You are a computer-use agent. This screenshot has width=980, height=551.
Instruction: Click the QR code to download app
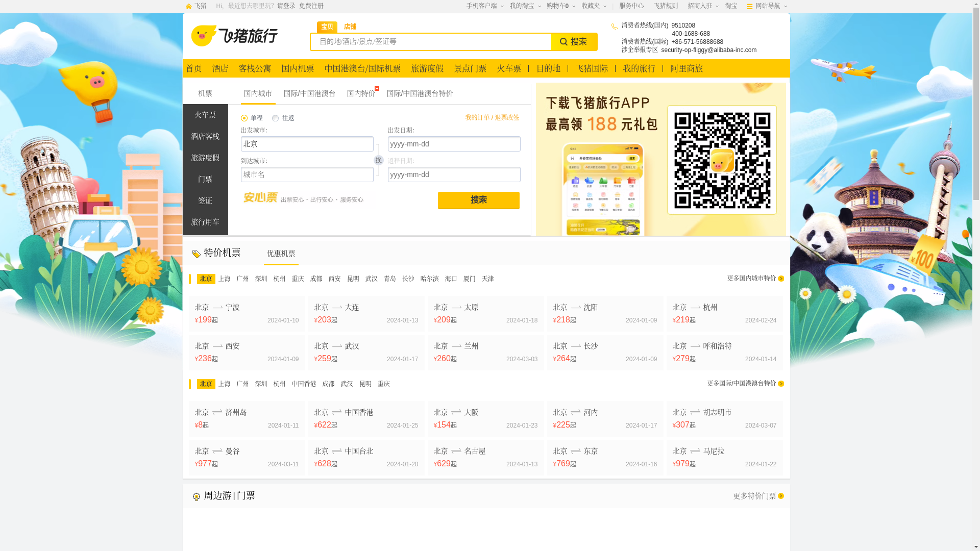tap(722, 160)
